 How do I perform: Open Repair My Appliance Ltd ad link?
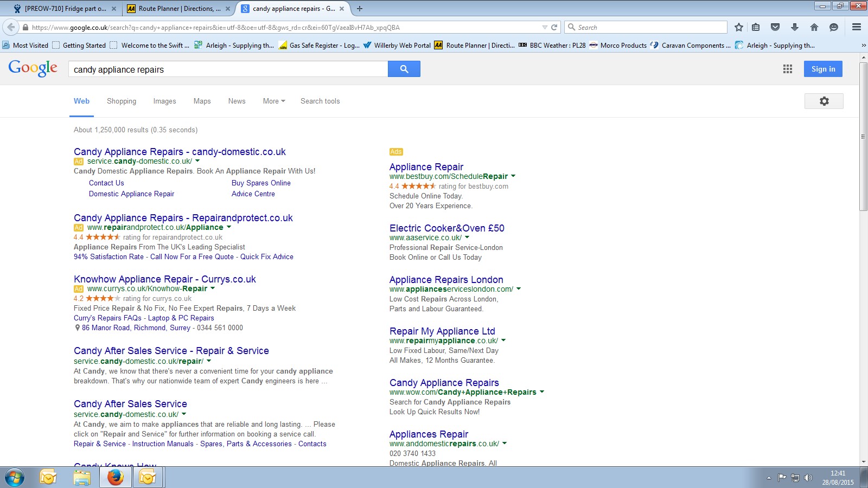pyautogui.click(x=442, y=331)
